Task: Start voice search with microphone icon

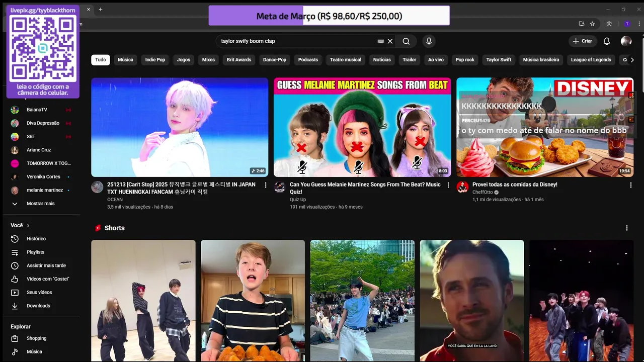Action: click(429, 41)
